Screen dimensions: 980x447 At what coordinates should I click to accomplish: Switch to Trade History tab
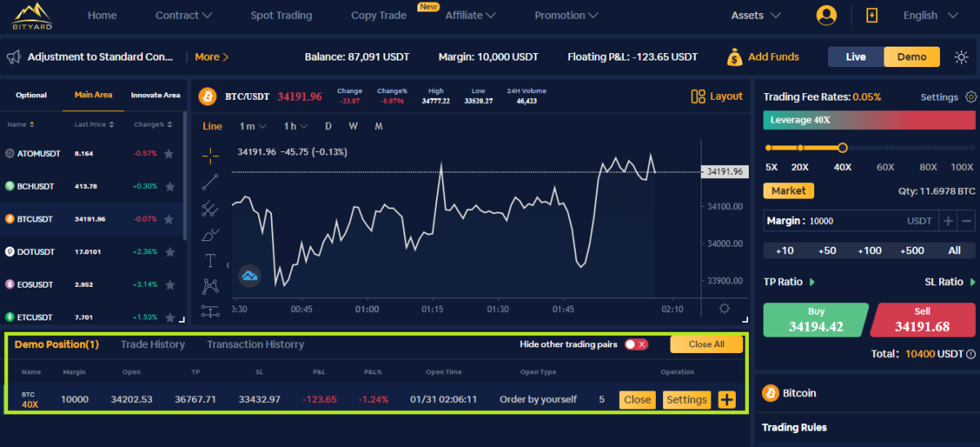[x=153, y=344]
